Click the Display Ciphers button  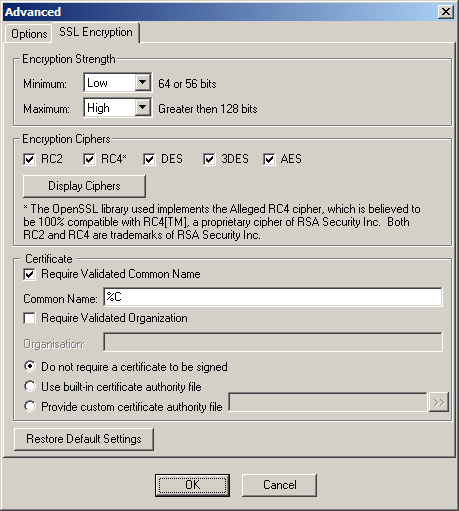pyautogui.click(x=84, y=186)
